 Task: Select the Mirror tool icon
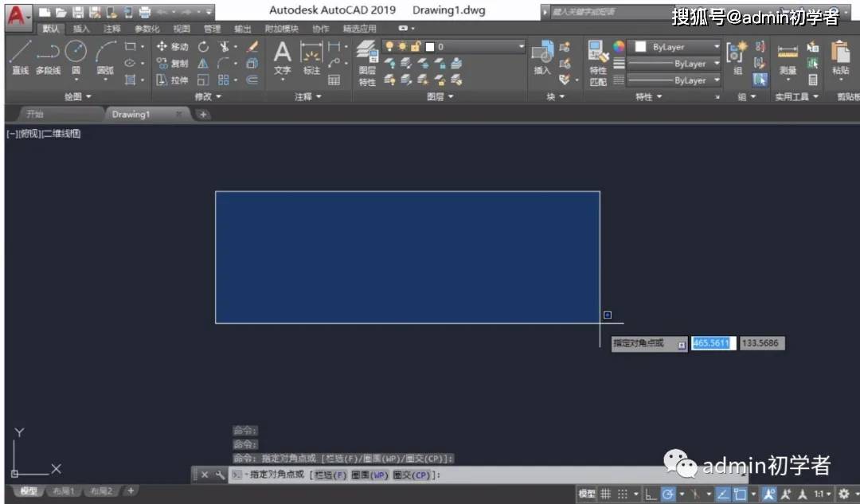pos(203,64)
